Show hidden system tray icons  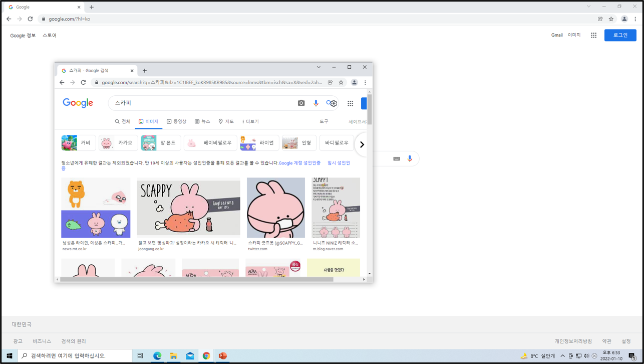(562, 356)
